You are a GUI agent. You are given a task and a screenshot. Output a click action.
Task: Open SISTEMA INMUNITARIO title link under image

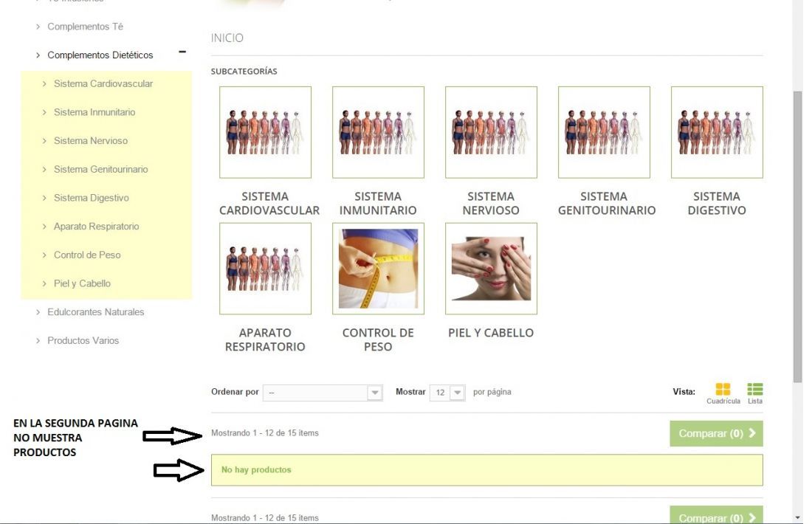[x=378, y=203]
